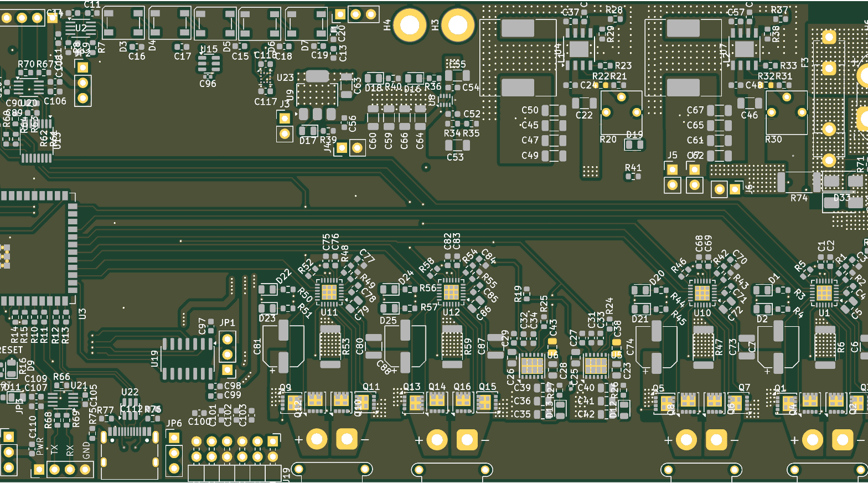This screenshot has width=868, height=483.
Task: Click the R41 resistor footprint
Action: coord(632,177)
